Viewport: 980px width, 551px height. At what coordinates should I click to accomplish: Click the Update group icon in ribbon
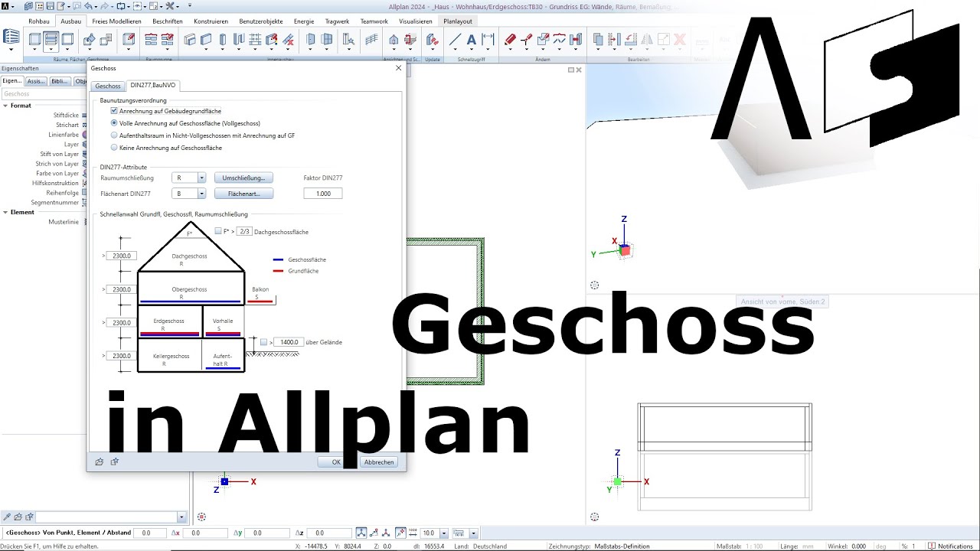[x=433, y=39]
